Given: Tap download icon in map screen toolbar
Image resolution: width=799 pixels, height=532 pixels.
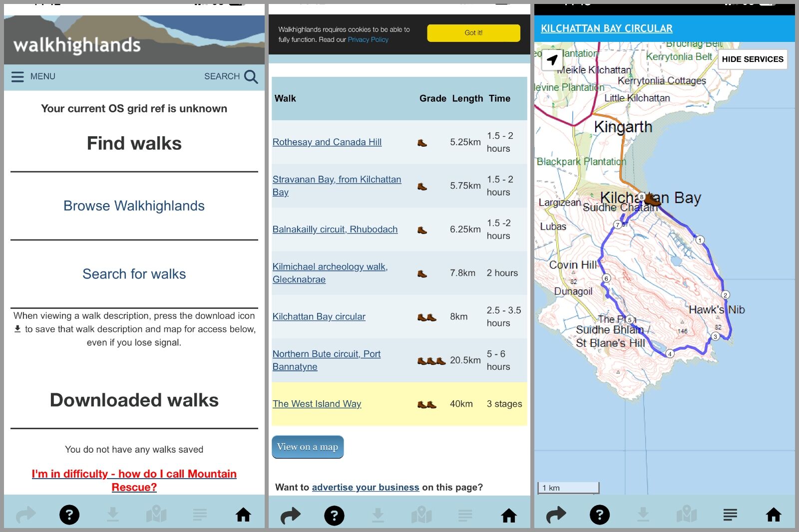Looking at the screenshot, I should click(x=643, y=515).
